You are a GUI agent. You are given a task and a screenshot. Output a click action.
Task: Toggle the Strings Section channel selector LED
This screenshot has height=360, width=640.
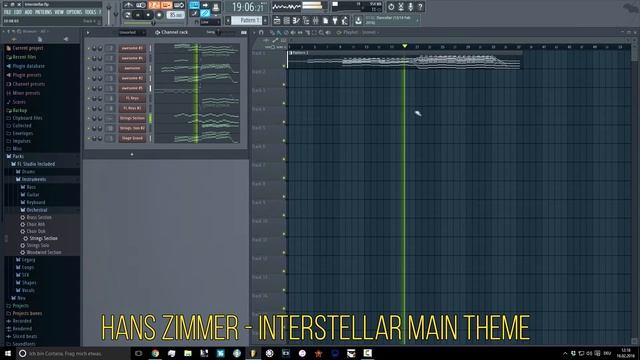(x=150, y=118)
